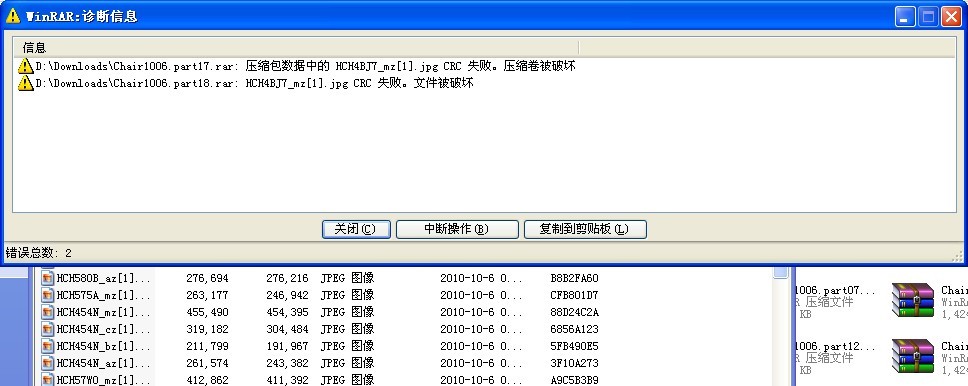
Task: Select the JPEG icon of HCH575A_mz[1]
Action: [x=48, y=295]
